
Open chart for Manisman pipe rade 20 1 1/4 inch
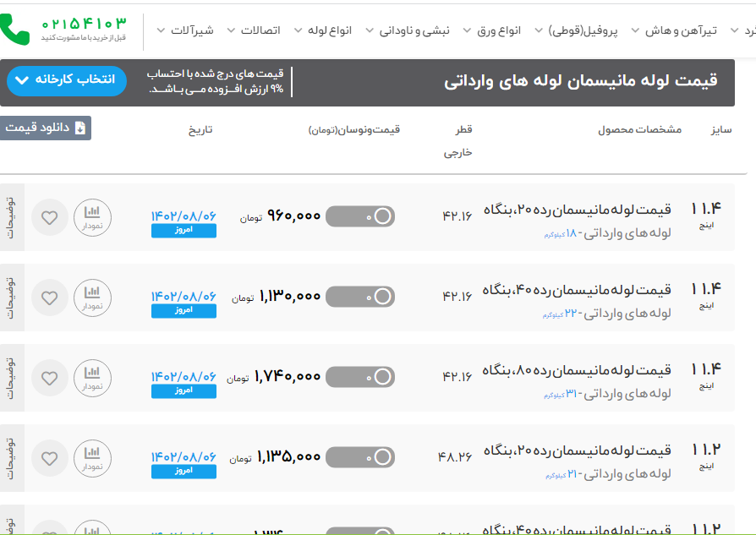(x=92, y=217)
